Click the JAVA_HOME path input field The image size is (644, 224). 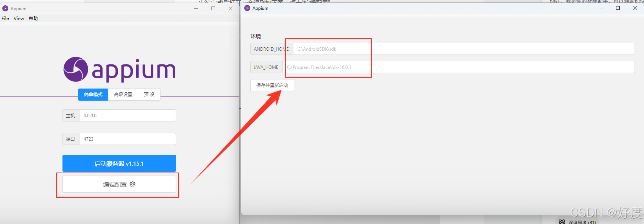click(x=458, y=67)
